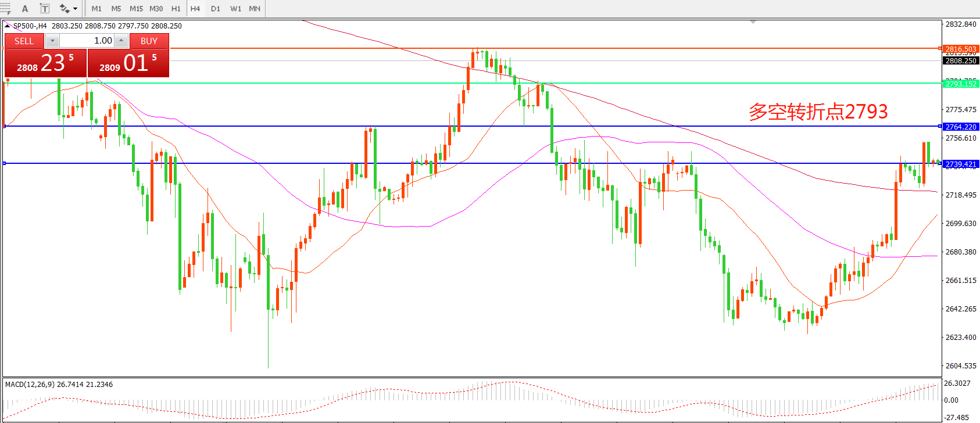
Task: Select the D1 daily timeframe
Action: 216,9
